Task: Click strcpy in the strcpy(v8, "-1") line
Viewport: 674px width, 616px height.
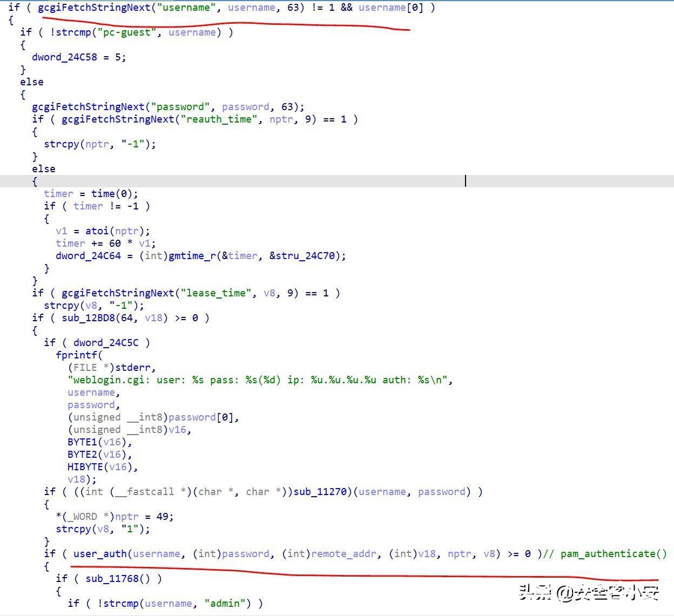Action: point(62,306)
